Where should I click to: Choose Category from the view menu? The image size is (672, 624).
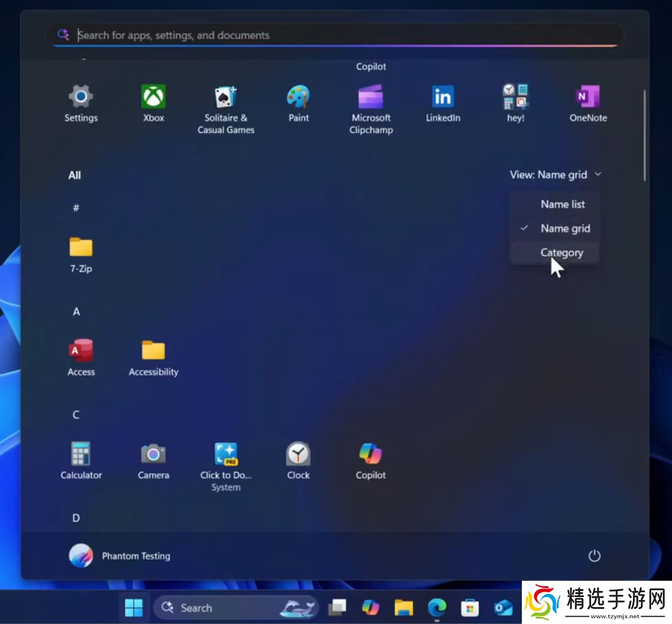point(561,253)
